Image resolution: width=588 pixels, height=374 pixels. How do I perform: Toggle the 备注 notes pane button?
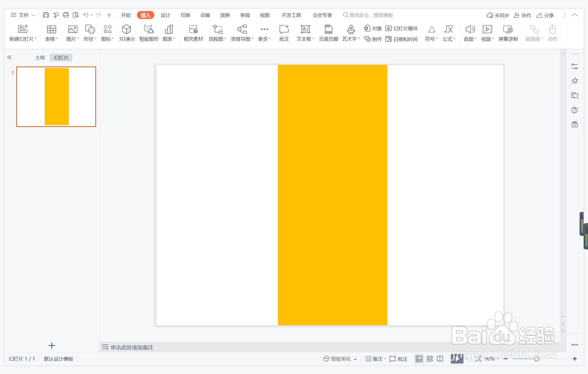tap(375, 359)
